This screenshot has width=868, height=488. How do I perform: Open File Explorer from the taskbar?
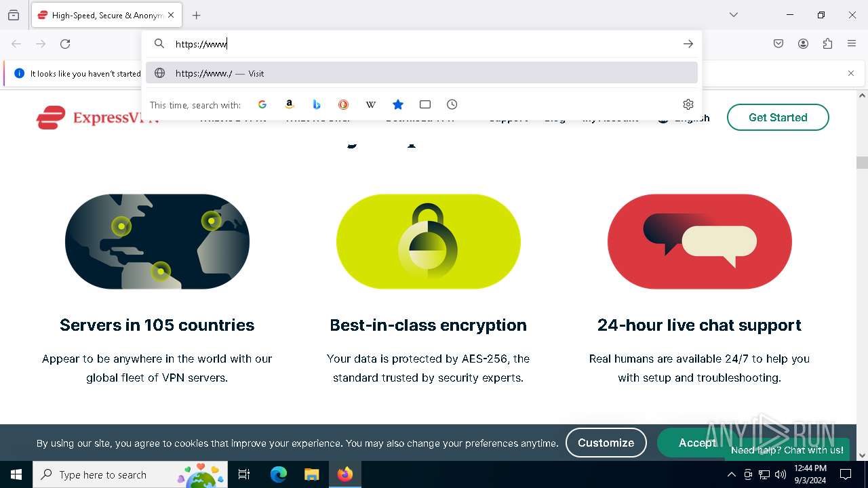[x=311, y=474]
